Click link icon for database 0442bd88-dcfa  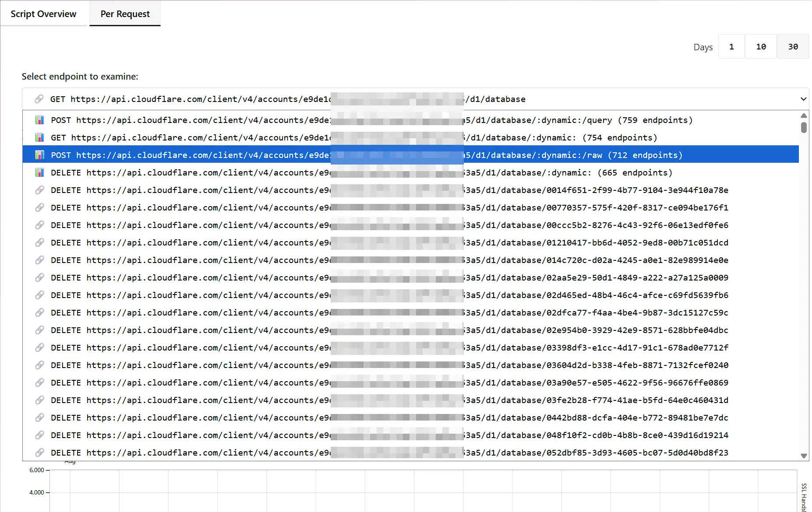(x=39, y=417)
